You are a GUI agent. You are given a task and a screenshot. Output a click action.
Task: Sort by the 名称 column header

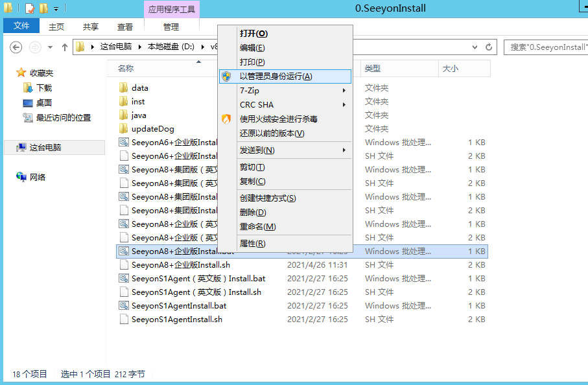126,68
